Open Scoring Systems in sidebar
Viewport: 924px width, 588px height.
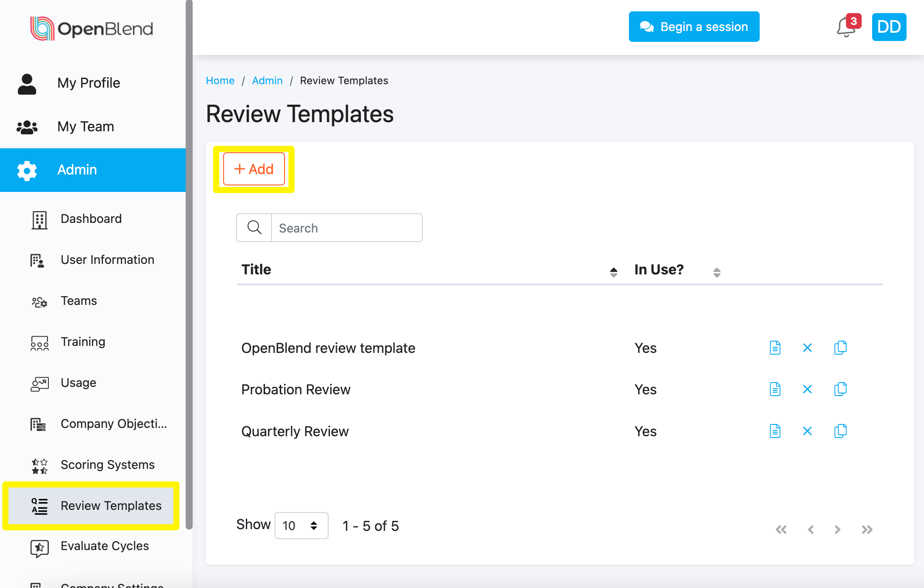click(108, 465)
